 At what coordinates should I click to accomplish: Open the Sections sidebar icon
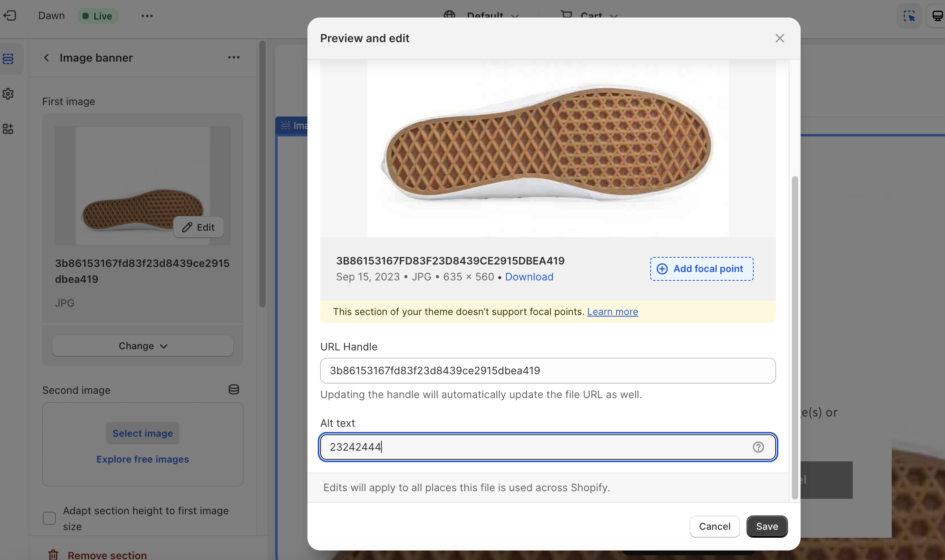pos(8,59)
